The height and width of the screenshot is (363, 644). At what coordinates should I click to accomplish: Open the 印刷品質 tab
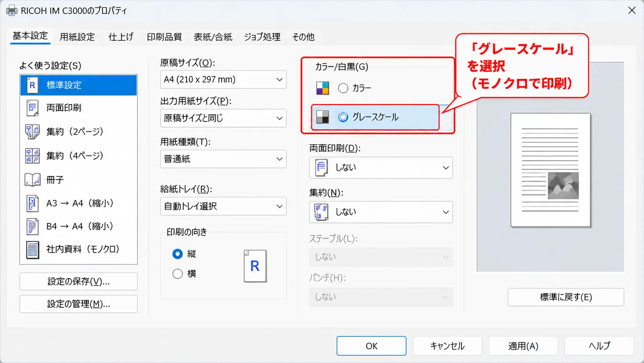(164, 37)
